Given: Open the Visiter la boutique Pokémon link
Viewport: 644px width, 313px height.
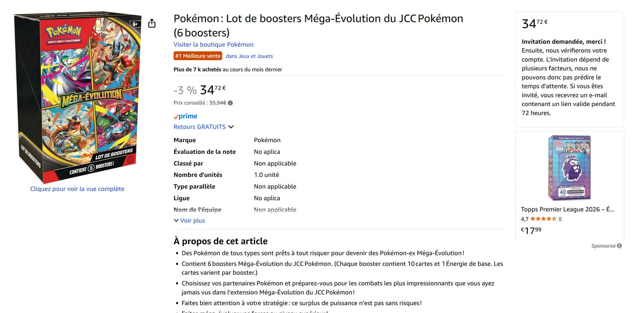Looking at the screenshot, I should pos(213,45).
